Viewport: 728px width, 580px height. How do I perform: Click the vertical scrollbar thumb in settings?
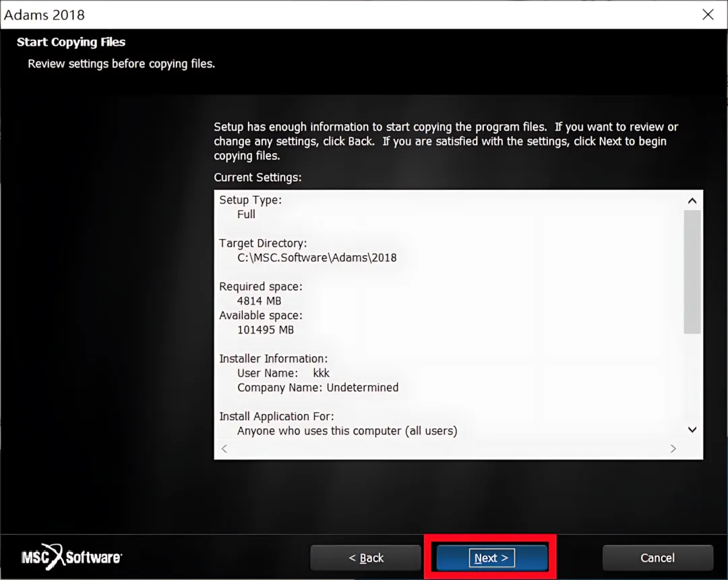pos(692,272)
